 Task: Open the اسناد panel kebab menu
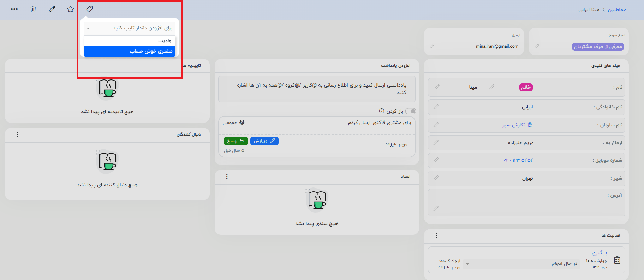pos(227,177)
